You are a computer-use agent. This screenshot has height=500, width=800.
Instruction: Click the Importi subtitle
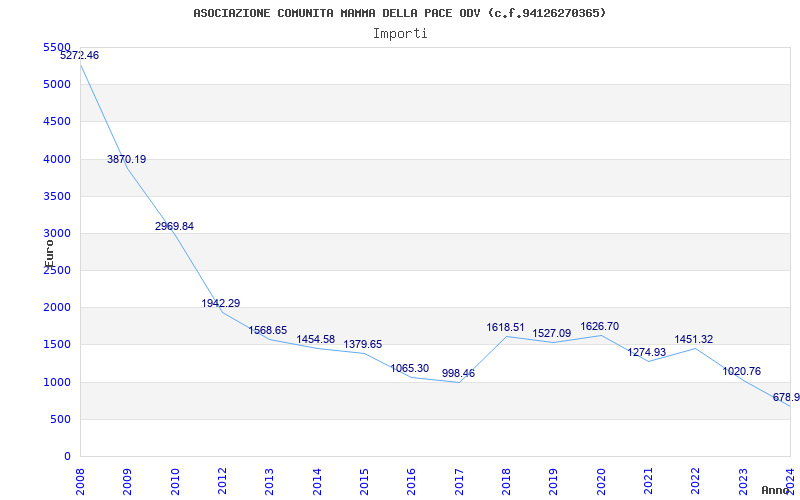[x=400, y=34]
